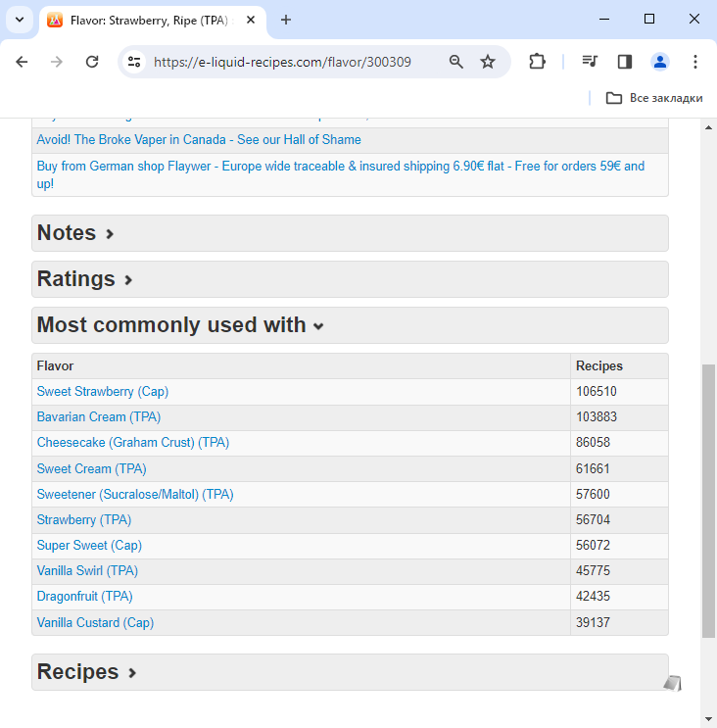717x728 pixels.
Task: Select the recipe count 56072
Action: (593, 546)
